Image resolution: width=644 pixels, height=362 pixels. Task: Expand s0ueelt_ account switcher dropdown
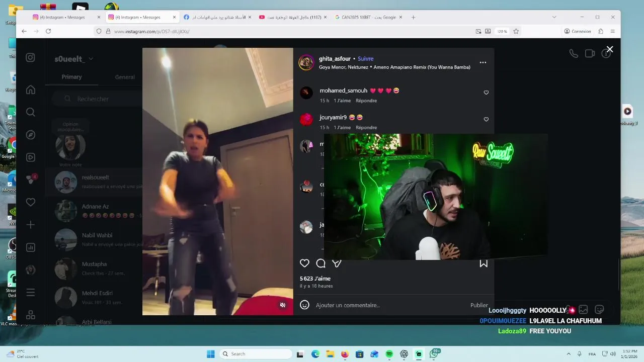(74, 59)
